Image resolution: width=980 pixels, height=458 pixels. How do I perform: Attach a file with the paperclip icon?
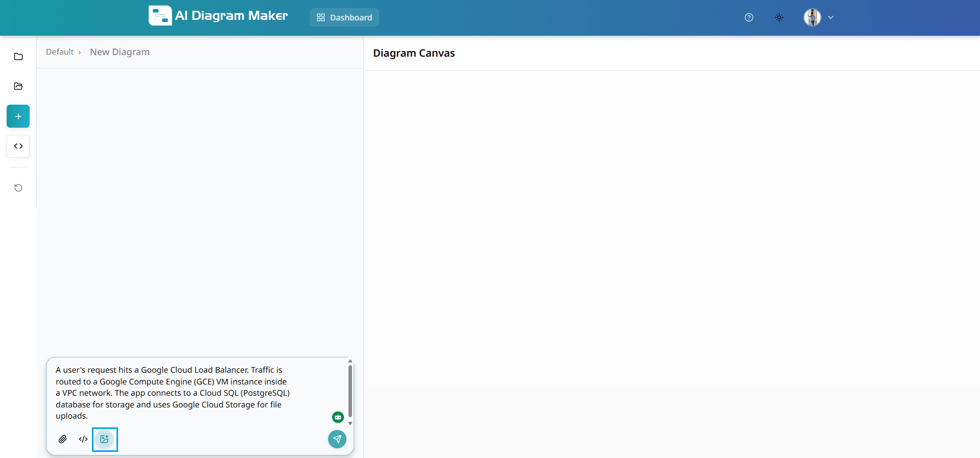pyautogui.click(x=63, y=439)
